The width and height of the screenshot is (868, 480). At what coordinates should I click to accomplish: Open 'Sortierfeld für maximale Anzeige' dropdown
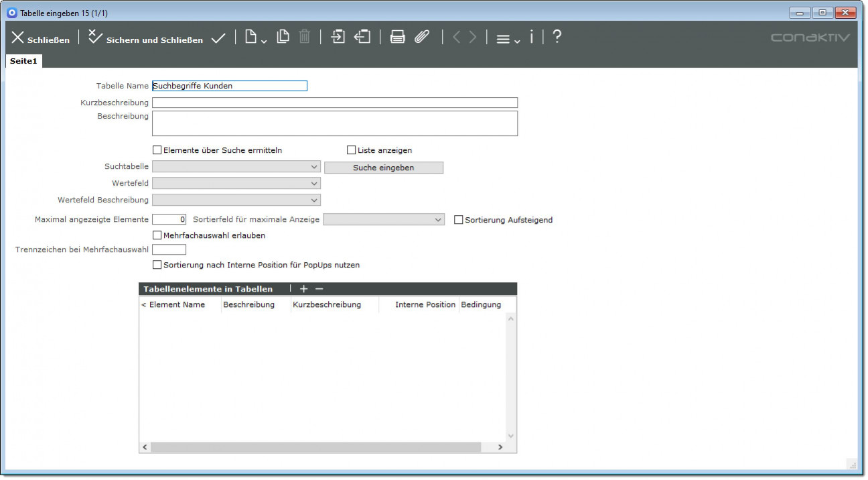(384, 219)
